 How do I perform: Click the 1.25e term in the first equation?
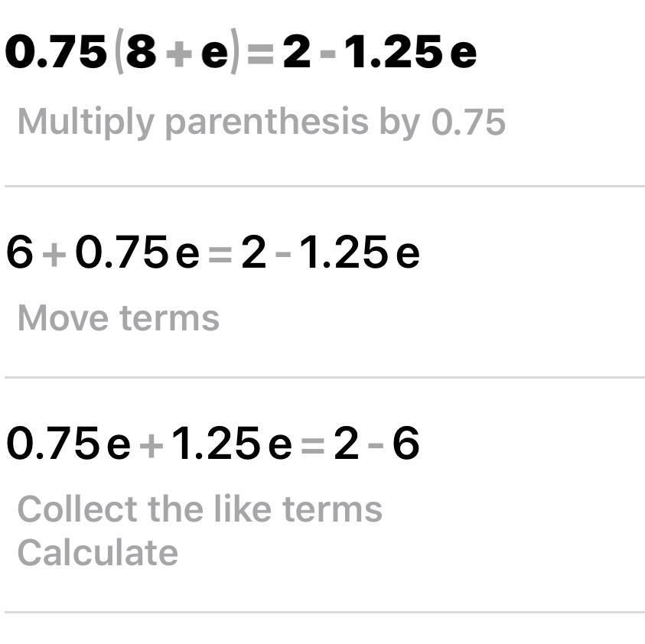410,51
